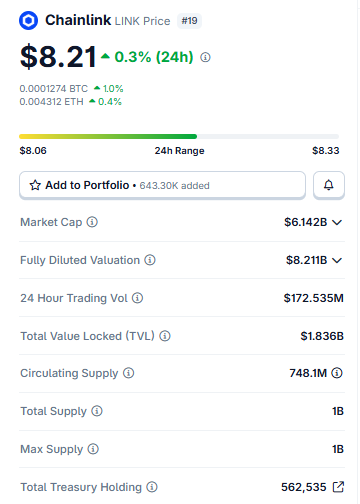Open Total Treasury Holding info icon
360x504 pixels.
point(152,487)
